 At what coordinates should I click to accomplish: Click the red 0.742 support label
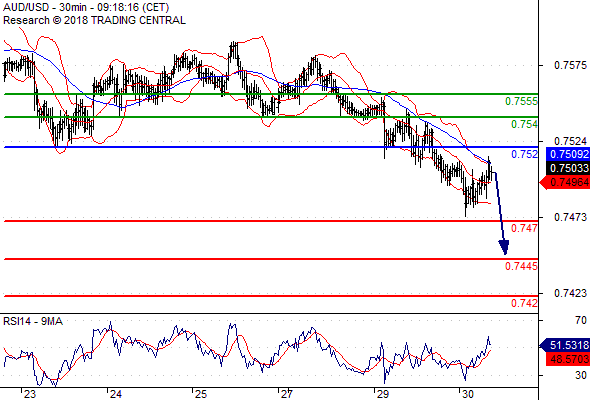coord(524,303)
